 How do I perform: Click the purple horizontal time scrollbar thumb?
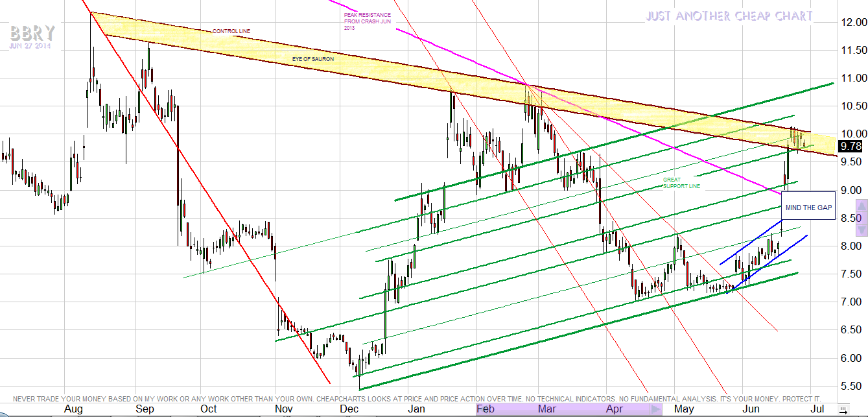pos(569,409)
